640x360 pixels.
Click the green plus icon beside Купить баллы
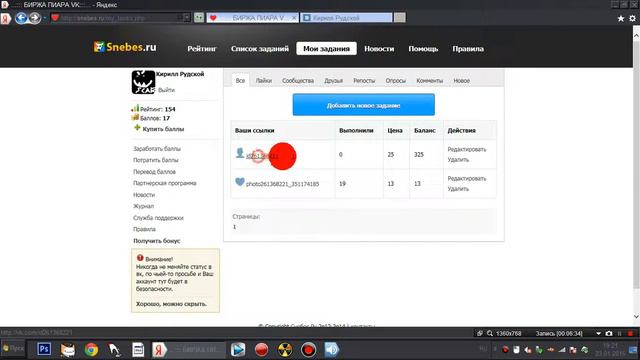click(137, 128)
